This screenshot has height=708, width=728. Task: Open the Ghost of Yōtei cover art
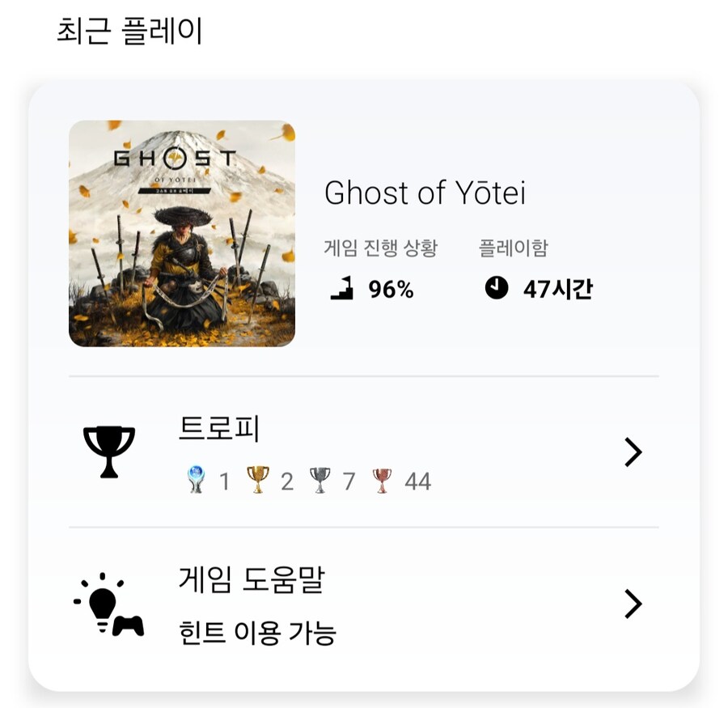182,233
